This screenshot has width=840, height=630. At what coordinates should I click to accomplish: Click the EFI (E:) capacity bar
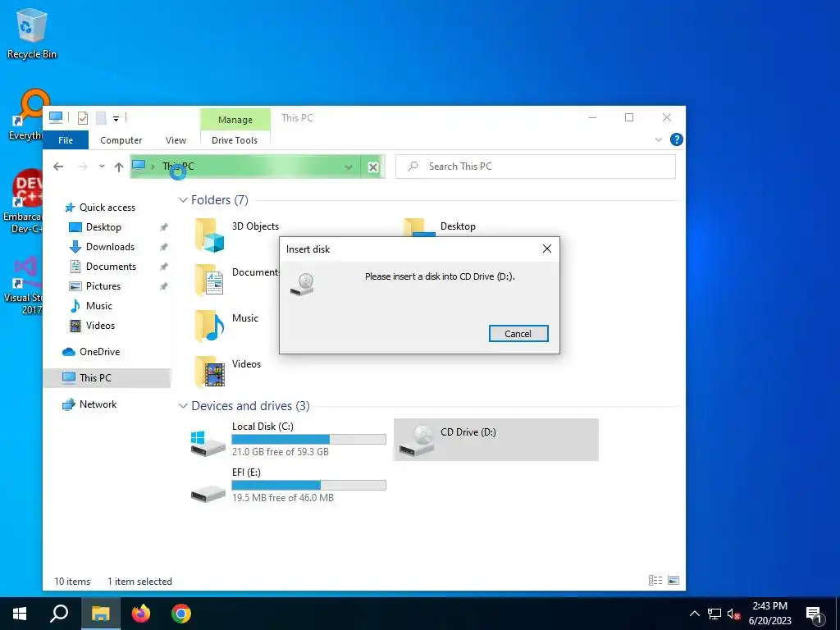tap(308, 486)
